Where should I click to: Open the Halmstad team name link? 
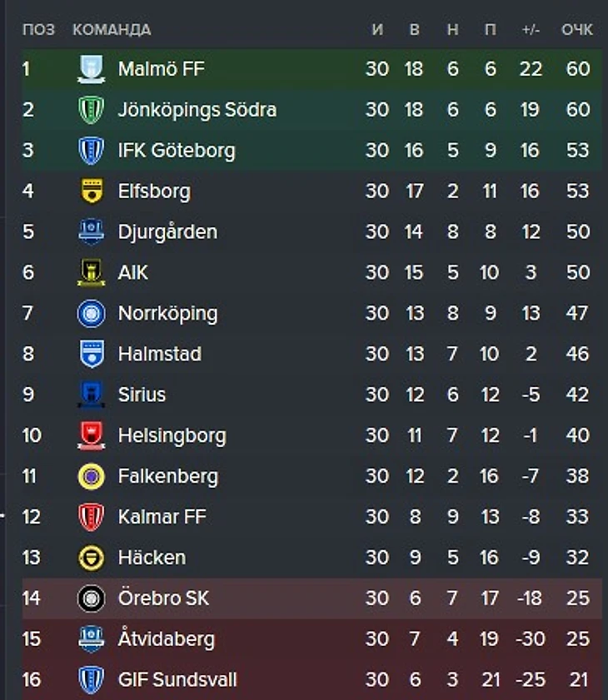coord(159,354)
